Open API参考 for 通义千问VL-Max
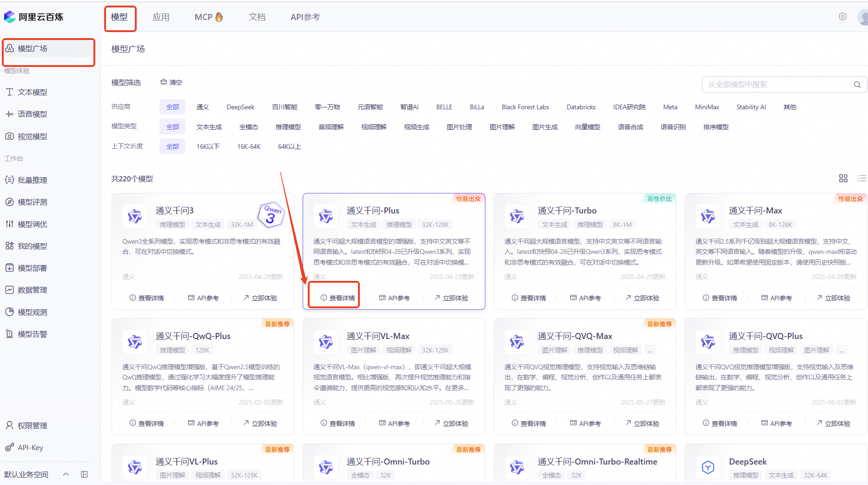Screen dimensions: 868x485 [x=394, y=424]
